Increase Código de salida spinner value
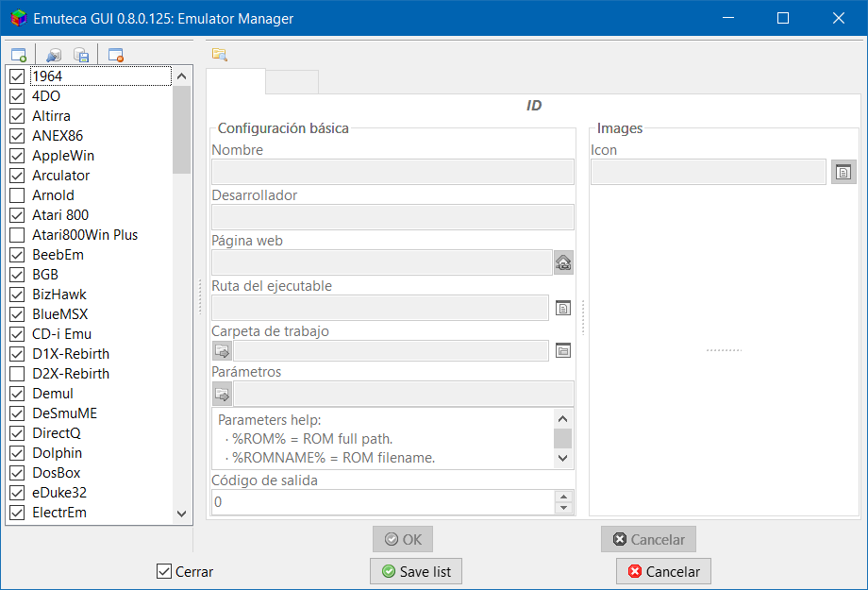This screenshot has width=868, height=590. point(563,497)
